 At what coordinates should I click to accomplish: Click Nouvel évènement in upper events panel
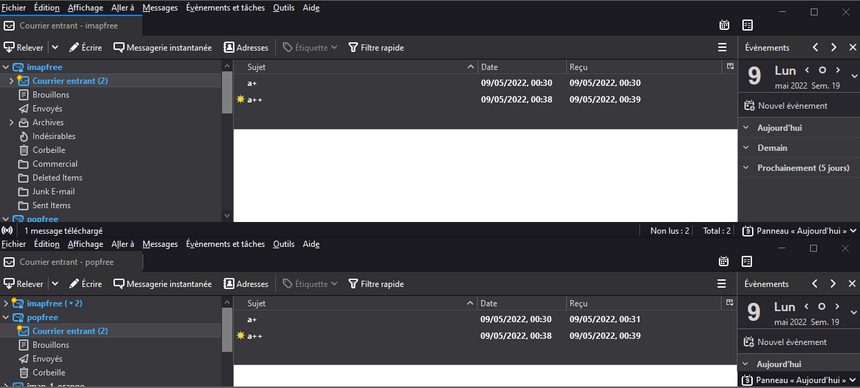click(785, 106)
